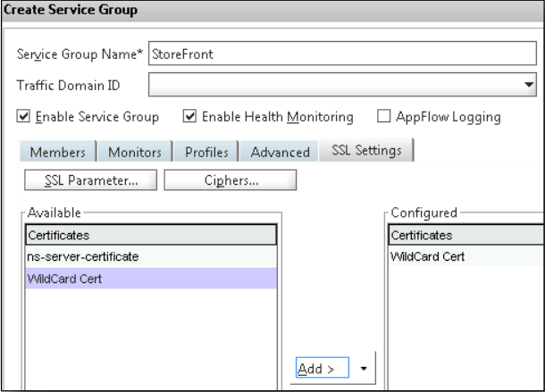Click the Create Service Group title bar
The image size is (545, 392).
click(x=272, y=9)
